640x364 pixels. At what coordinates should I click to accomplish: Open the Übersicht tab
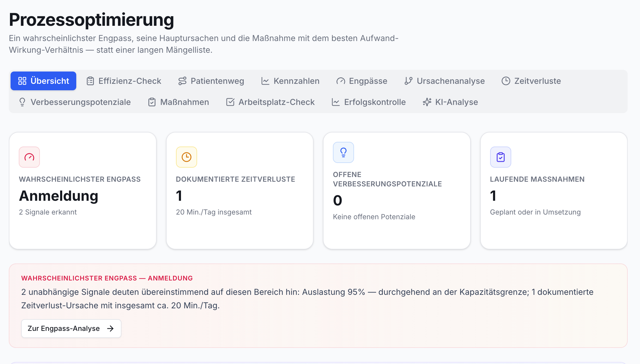(43, 81)
